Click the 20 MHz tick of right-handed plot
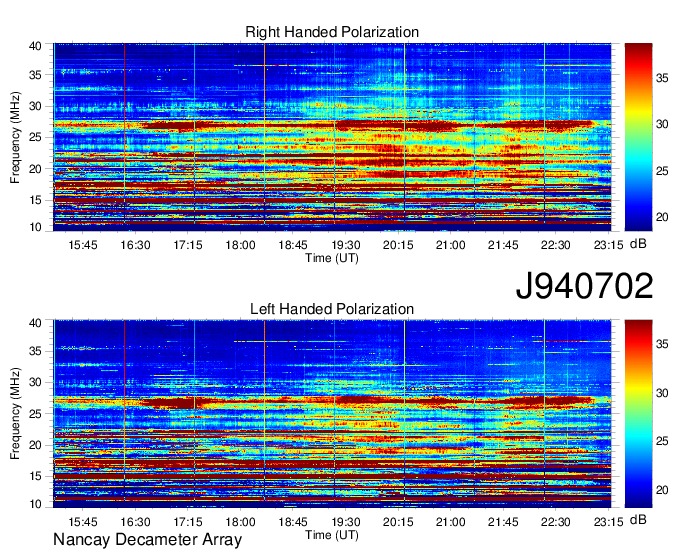Viewport: 680px width, 552px height. 35,169
